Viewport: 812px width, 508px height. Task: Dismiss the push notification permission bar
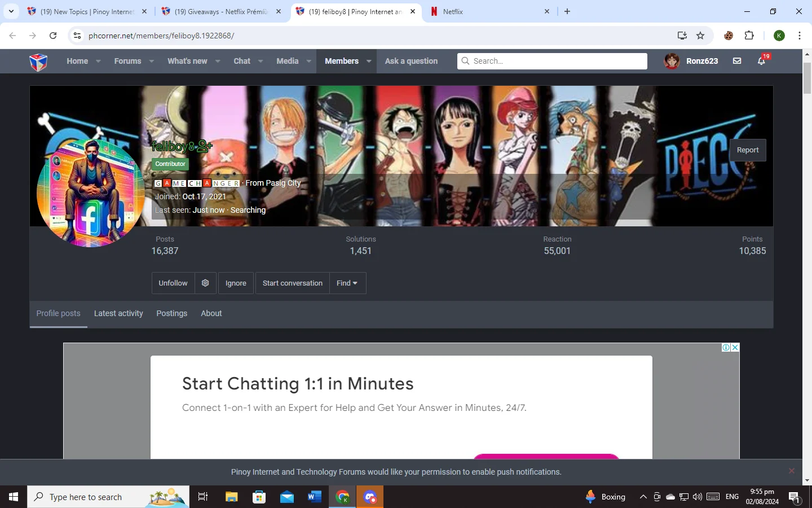792,471
